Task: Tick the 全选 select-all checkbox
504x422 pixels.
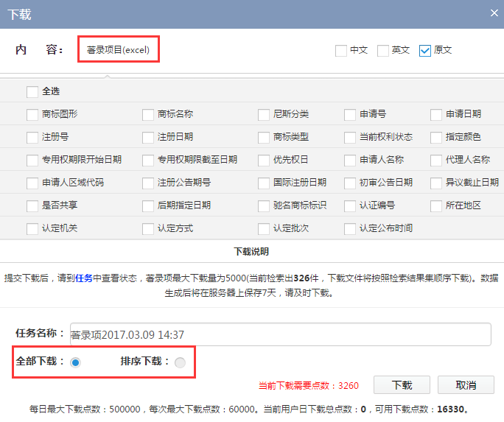Action: click(32, 92)
